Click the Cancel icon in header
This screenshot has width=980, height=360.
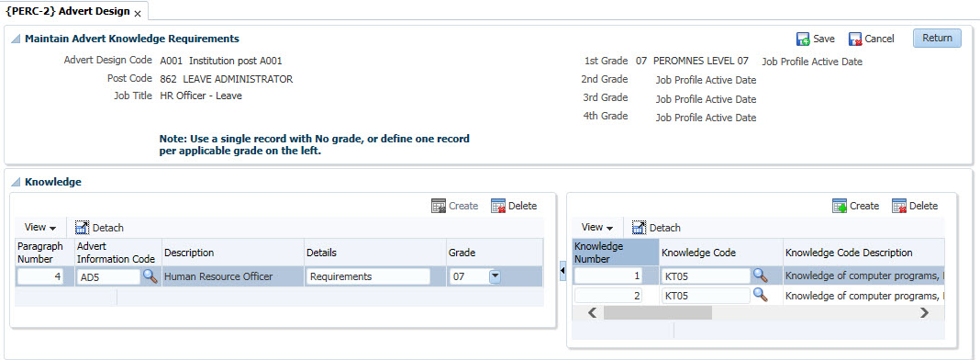click(855, 39)
